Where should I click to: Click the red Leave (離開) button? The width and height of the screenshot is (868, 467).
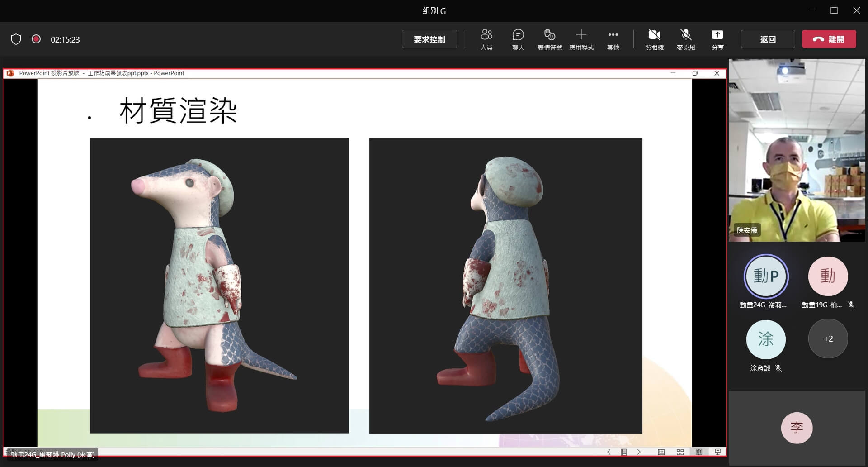[829, 39]
